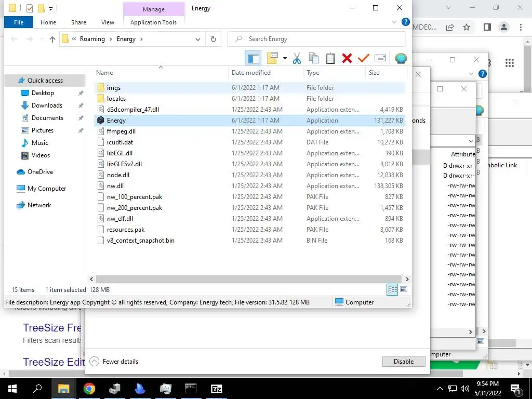Open 7-Zip from the taskbar
The image size is (532, 399).
[217, 389]
